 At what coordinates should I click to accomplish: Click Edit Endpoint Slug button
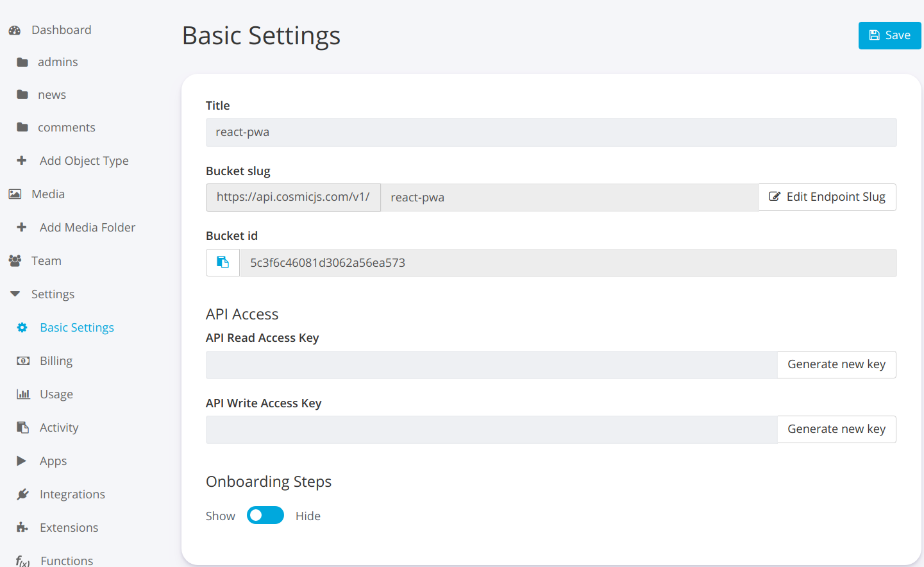point(827,197)
